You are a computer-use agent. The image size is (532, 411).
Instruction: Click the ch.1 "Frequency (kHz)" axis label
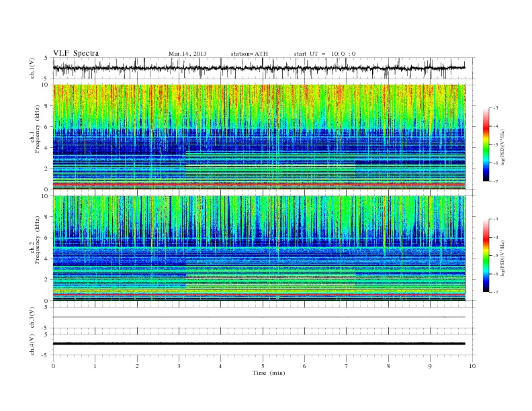pos(38,129)
